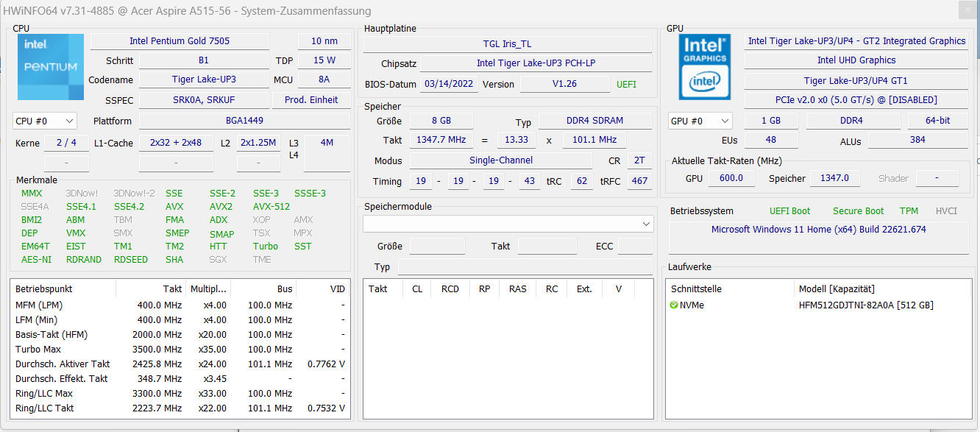
Task: Click the Prod. Einheit field
Action: pos(312,100)
